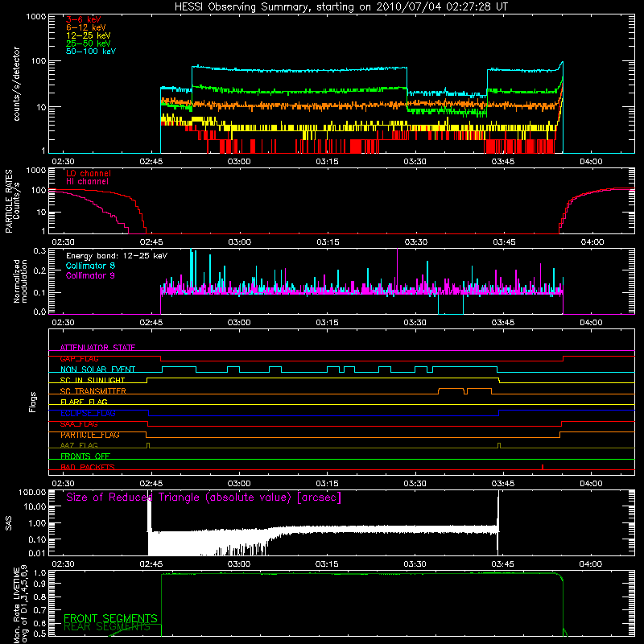The width and height of the screenshot is (644, 644).
Task: Click the PARTICLE_FLAG label
Action: pyautogui.click(x=90, y=435)
